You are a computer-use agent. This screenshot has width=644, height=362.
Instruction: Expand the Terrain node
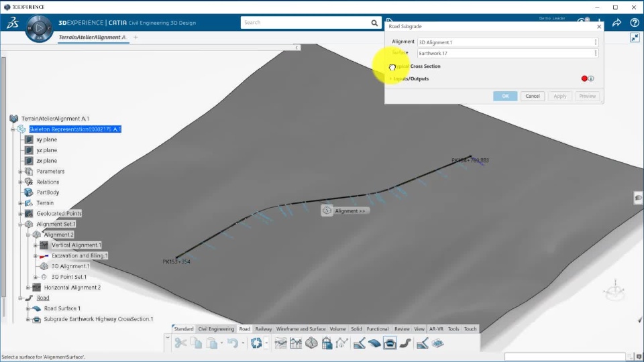point(21,202)
